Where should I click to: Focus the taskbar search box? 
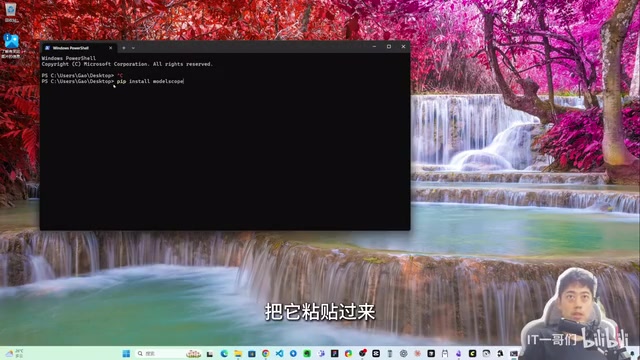[169, 353]
